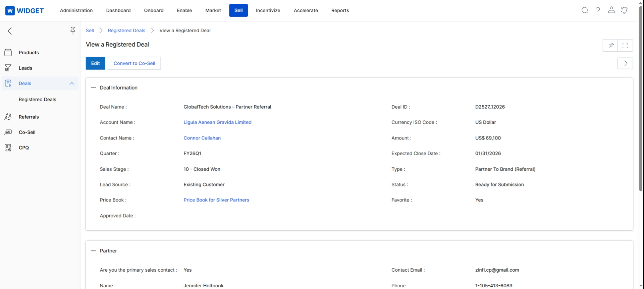
Task: Click phone number 1-105-413-6089
Action: point(494,286)
